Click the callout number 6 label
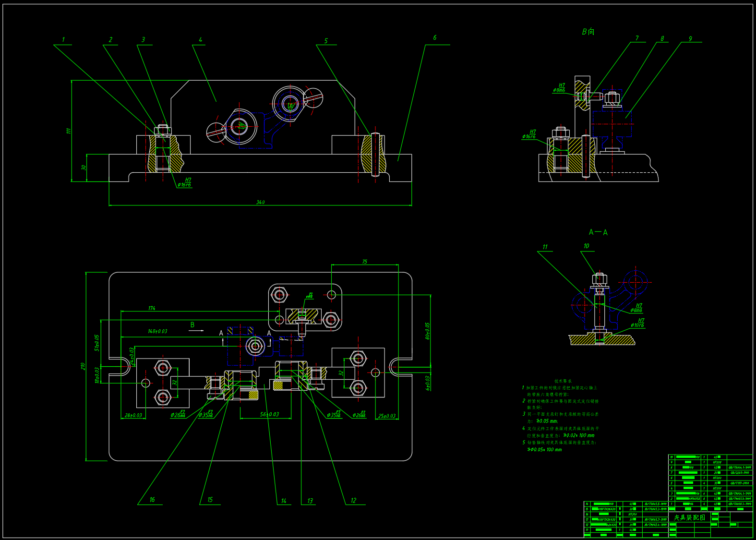This screenshot has height=540, width=756. 434,37
